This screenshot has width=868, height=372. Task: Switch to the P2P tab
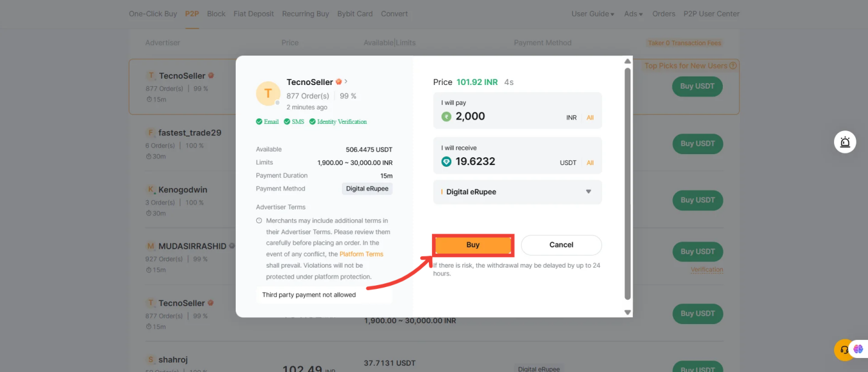191,13
